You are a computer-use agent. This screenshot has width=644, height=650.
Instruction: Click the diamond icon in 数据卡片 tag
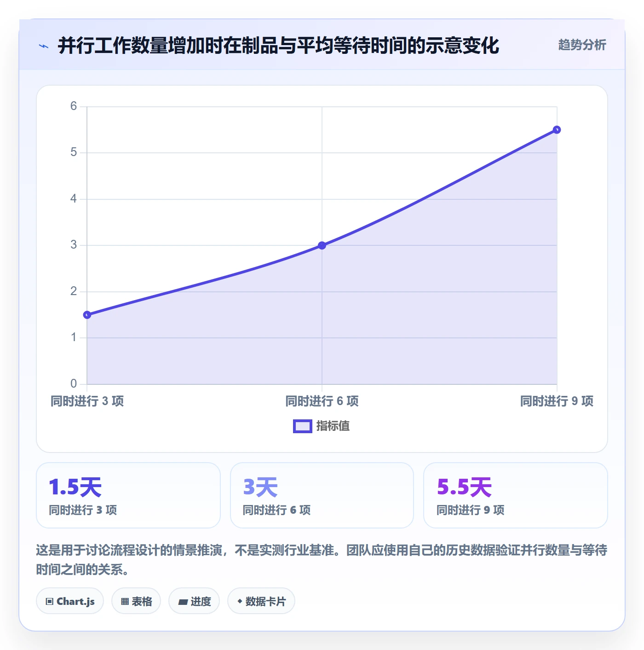[240, 601]
